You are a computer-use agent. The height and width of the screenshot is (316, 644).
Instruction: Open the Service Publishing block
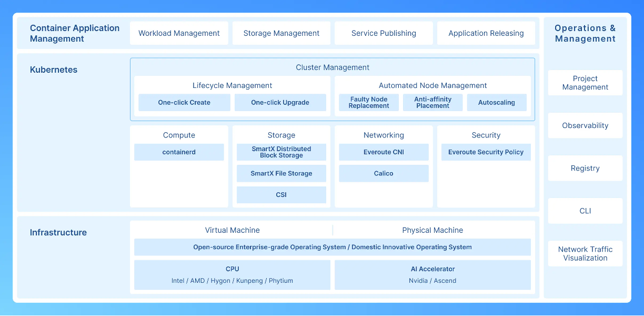[384, 33]
